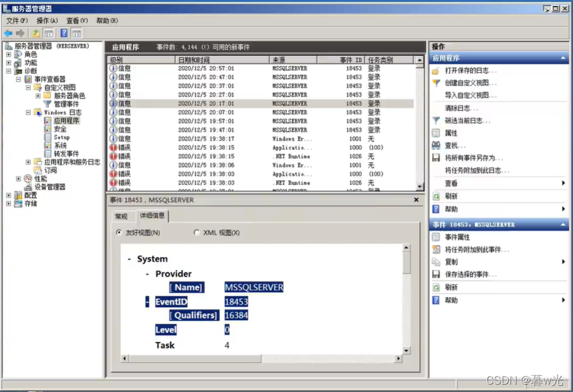573x392 pixels.
Task: Click the Back arrow toolbar icon
Action: tap(9, 33)
